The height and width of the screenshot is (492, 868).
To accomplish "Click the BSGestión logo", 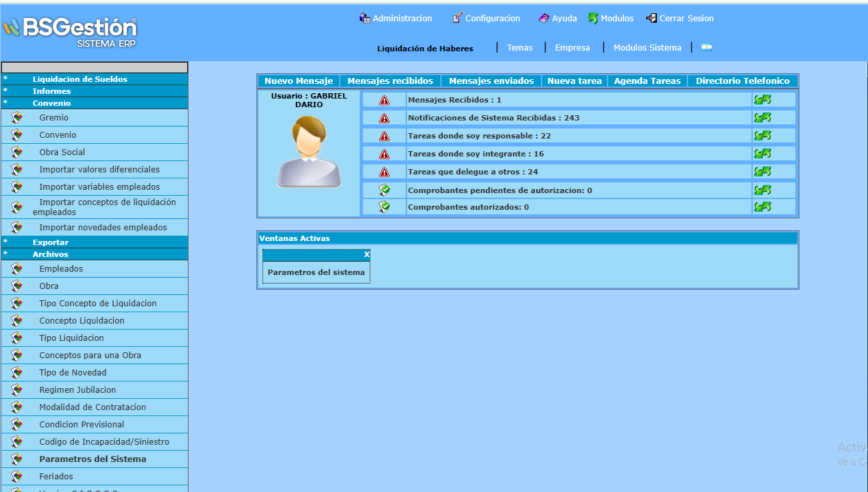I will [69, 31].
